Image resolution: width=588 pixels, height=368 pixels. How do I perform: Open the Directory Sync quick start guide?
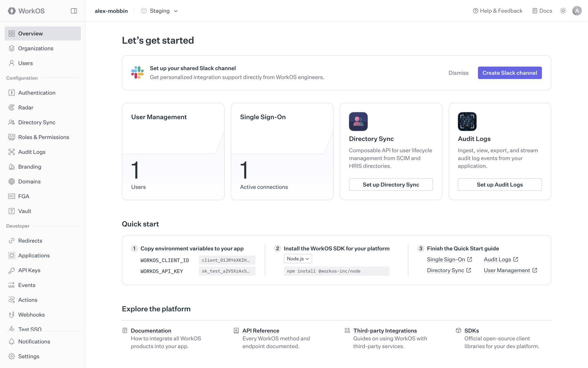tap(449, 270)
